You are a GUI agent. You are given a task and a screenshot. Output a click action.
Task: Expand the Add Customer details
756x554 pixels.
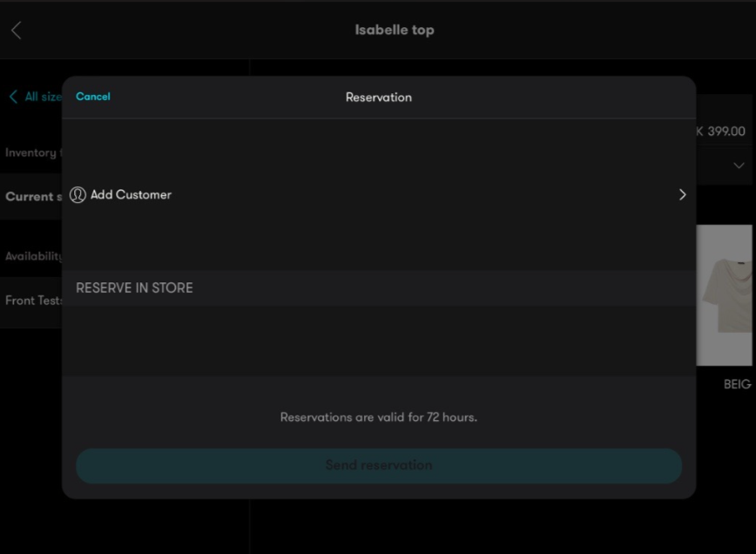379,194
